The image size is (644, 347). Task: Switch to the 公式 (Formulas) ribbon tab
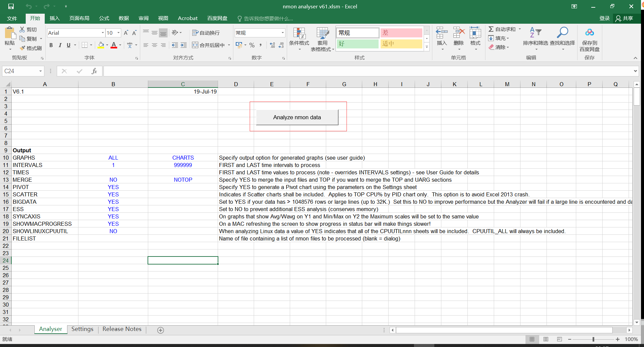coord(104,18)
